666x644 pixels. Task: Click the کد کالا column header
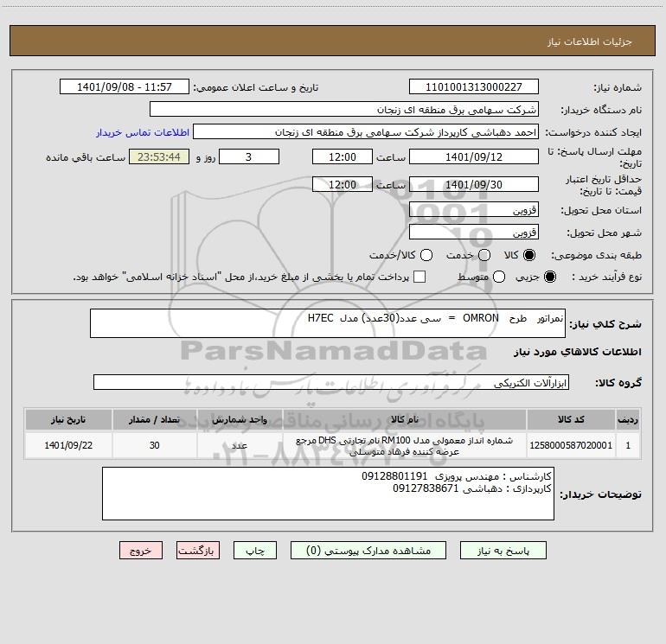(x=571, y=419)
